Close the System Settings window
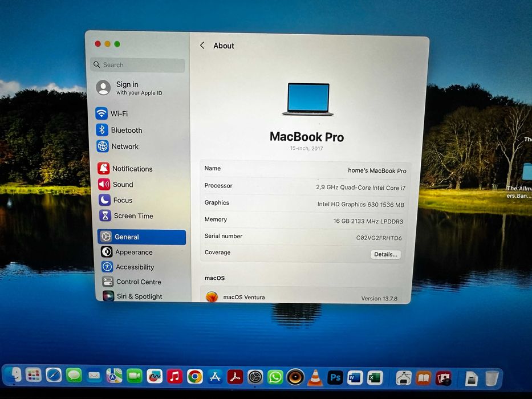 coord(98,44)
